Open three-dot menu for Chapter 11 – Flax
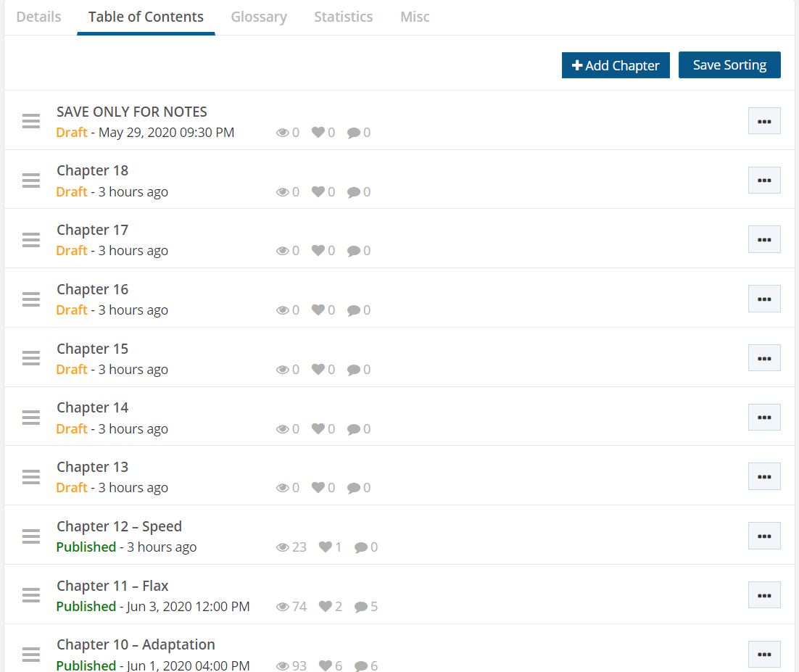The width and height of the screenshot is (799, 672). [x=763, y=595]
